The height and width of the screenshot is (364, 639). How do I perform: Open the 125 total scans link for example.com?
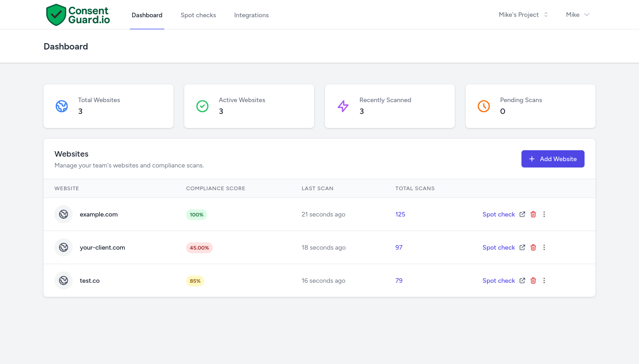tap(400, 214)
